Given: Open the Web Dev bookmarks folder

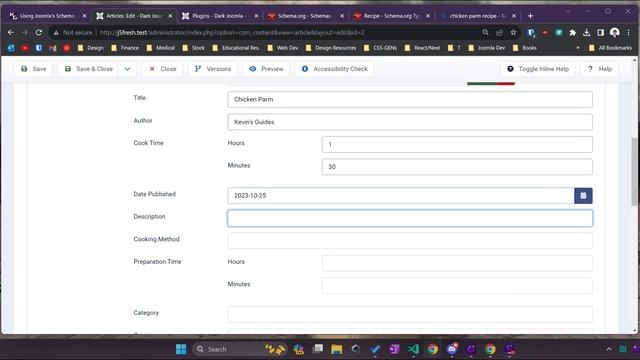Looking at the screenshot, I should 282,48.
